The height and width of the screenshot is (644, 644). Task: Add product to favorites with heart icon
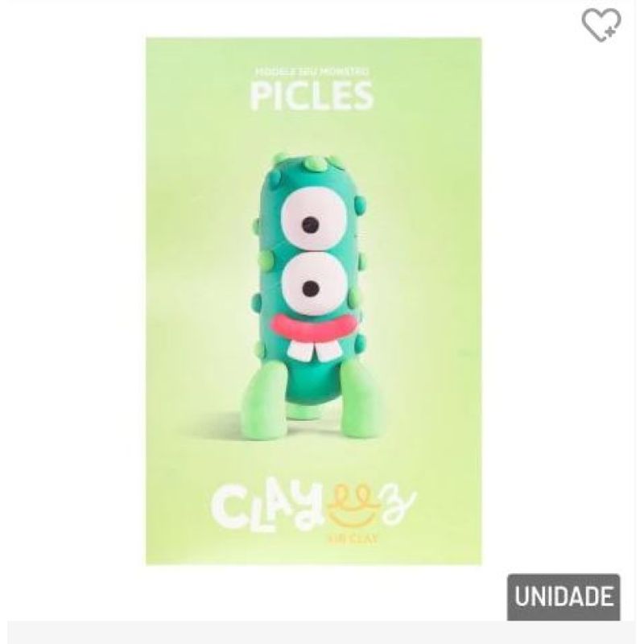tap(601, 25)
